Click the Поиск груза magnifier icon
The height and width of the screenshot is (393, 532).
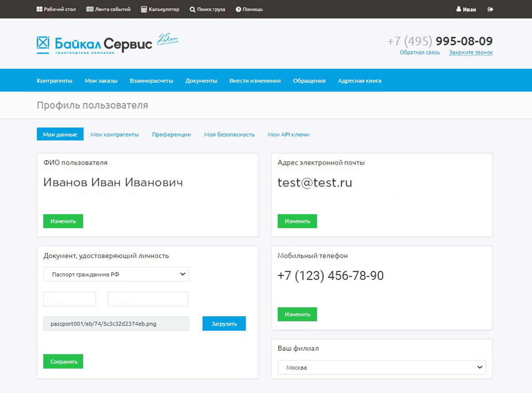[x=192, y=9]
